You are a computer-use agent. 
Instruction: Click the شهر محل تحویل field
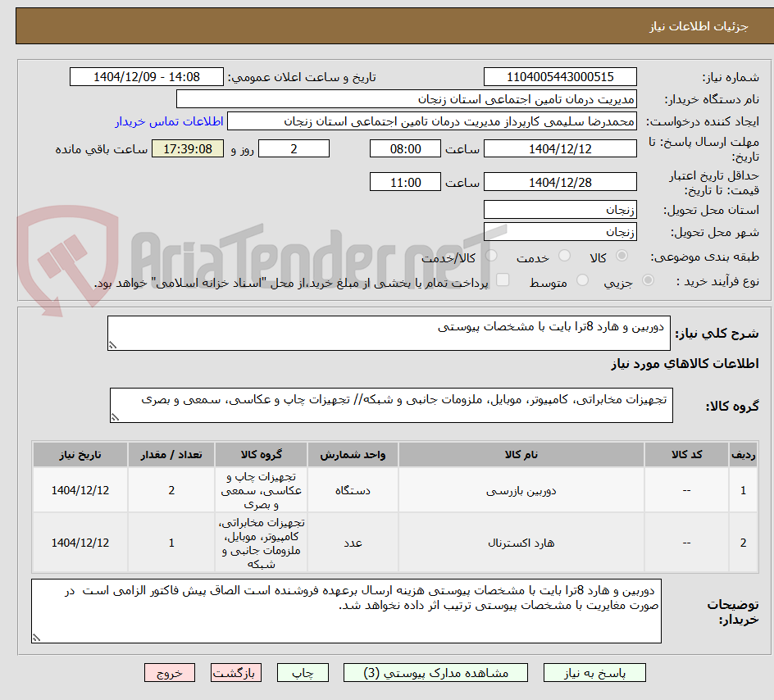click(x=560, y=232)
